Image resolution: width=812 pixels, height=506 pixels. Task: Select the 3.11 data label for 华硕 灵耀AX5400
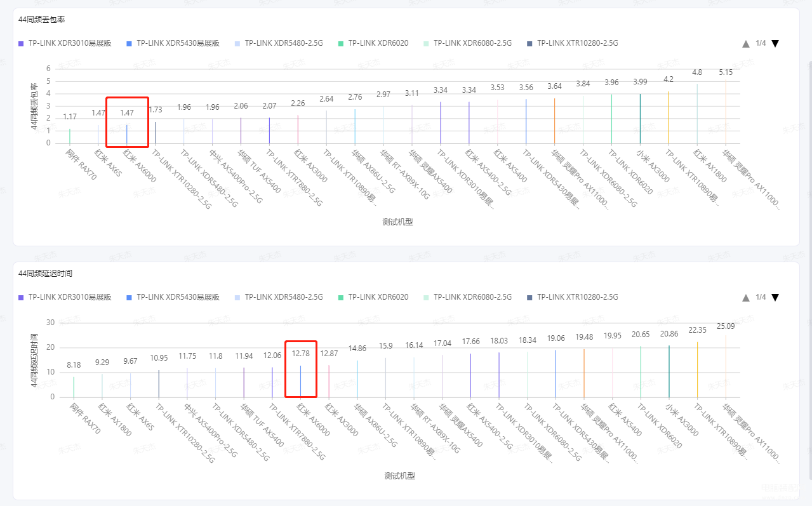[x=412, y=93]
